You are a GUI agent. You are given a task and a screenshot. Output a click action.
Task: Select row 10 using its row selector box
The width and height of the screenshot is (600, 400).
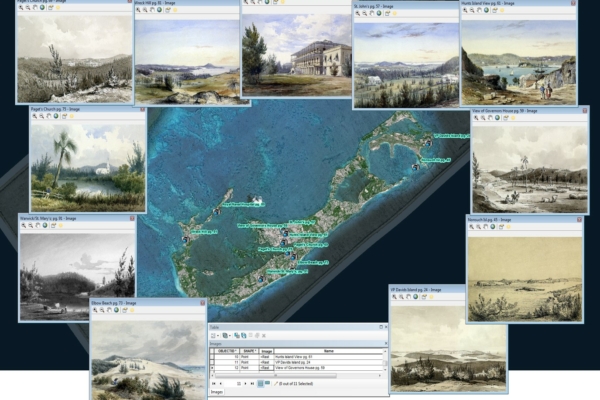212,355
